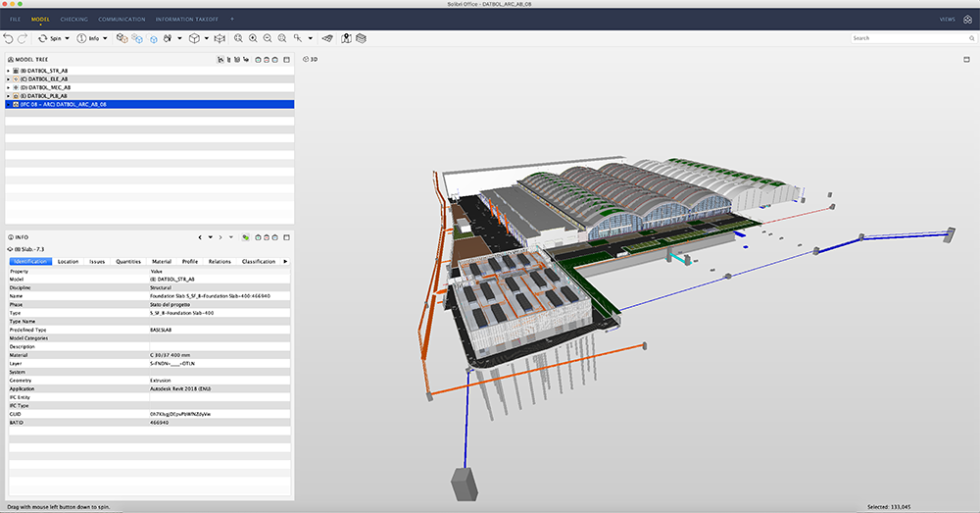Viewport: 980px width, 513px height.
Task: Expand the DATBOL_ELE_AB model node
Action: (x=8, y=79)
